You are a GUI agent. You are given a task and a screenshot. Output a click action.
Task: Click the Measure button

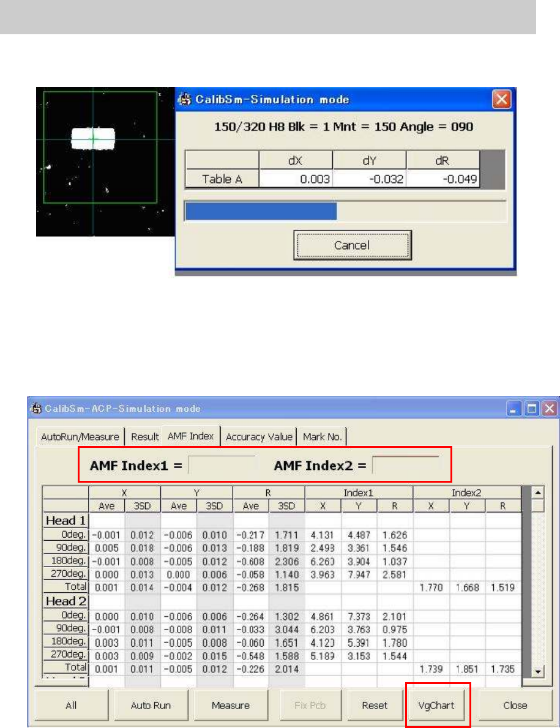point(231,705)
